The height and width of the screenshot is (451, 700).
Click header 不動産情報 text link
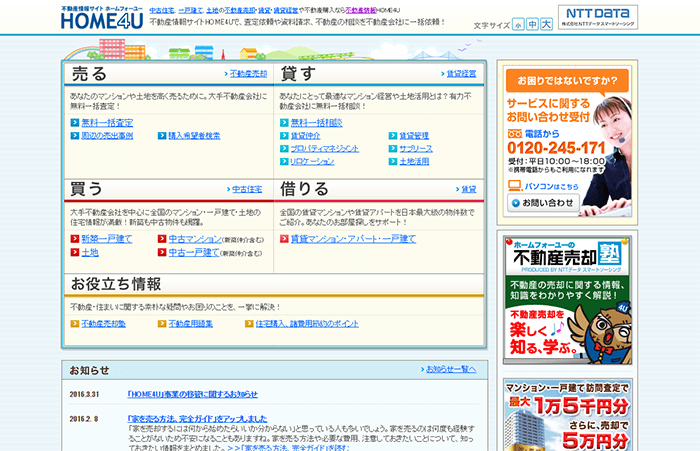361,10
